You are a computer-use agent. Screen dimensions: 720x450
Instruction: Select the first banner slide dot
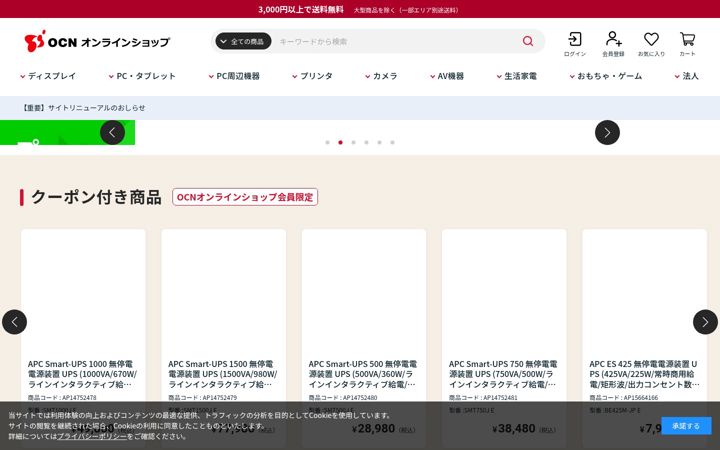pos(327,142)
